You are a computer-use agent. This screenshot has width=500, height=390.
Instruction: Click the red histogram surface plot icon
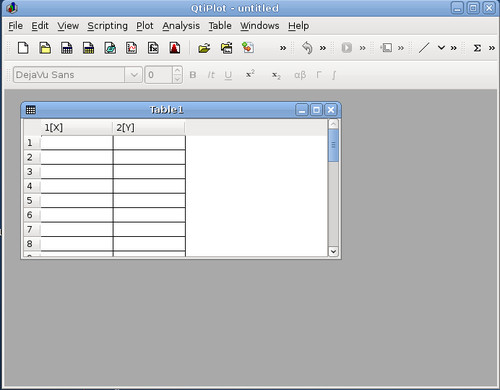coord(175,48)
